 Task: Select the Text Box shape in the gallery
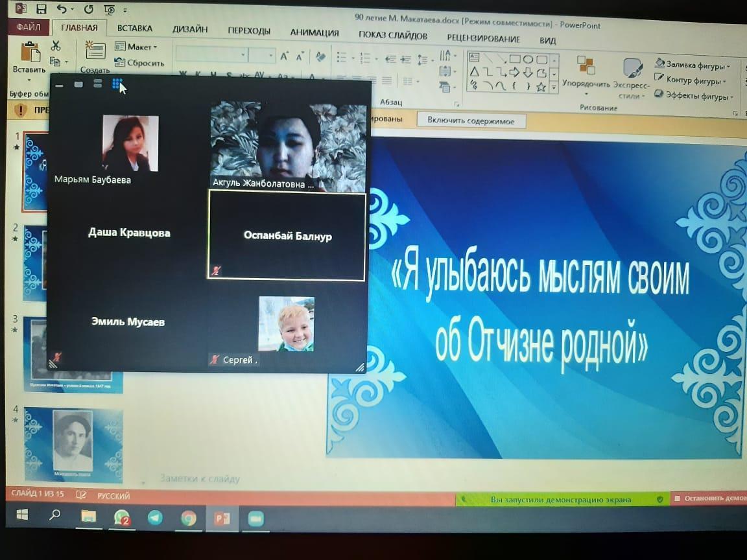(x=474, y=57)
